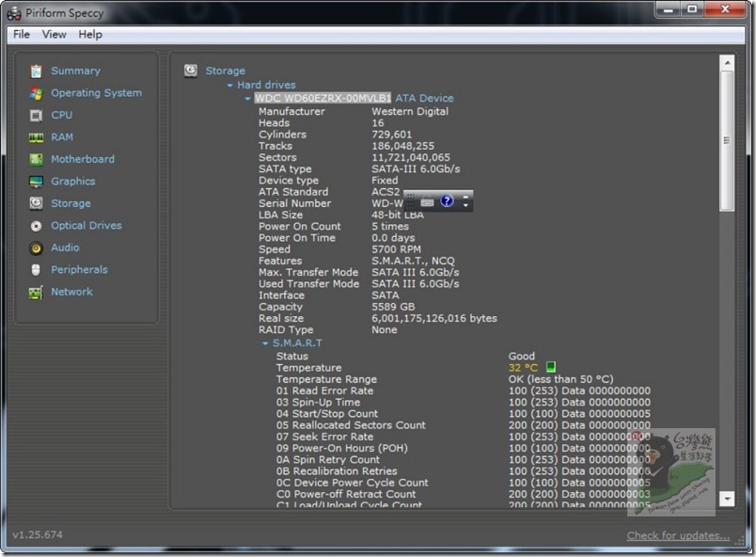Click the Optical Drives disc icon
Image resolution: width=756 pixels, height=557 pixels.
click(36, 226)
